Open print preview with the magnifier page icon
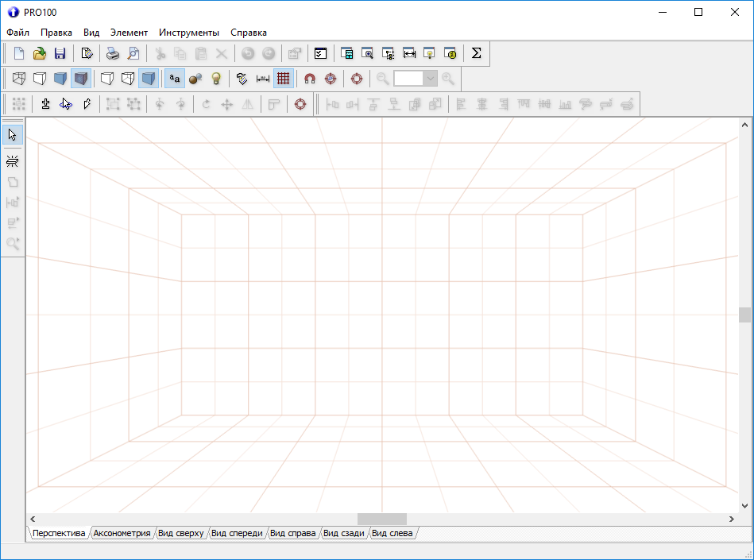 (133, 53)
